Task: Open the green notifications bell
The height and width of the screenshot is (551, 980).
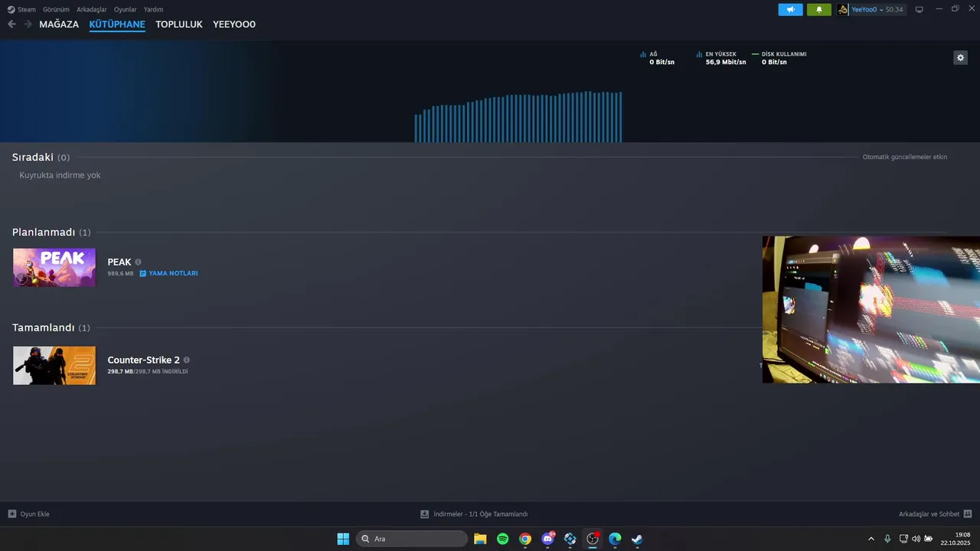Action: (818, 9)
